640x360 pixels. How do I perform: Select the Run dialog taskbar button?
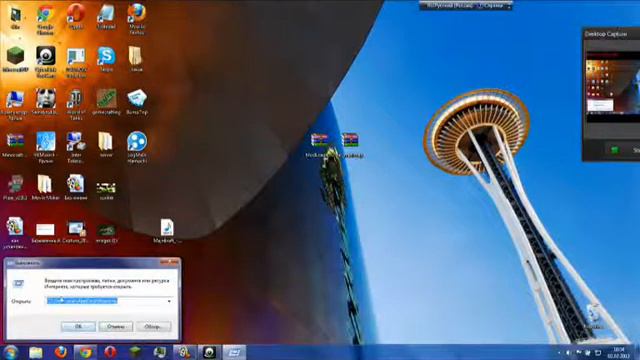click(234, 352)
